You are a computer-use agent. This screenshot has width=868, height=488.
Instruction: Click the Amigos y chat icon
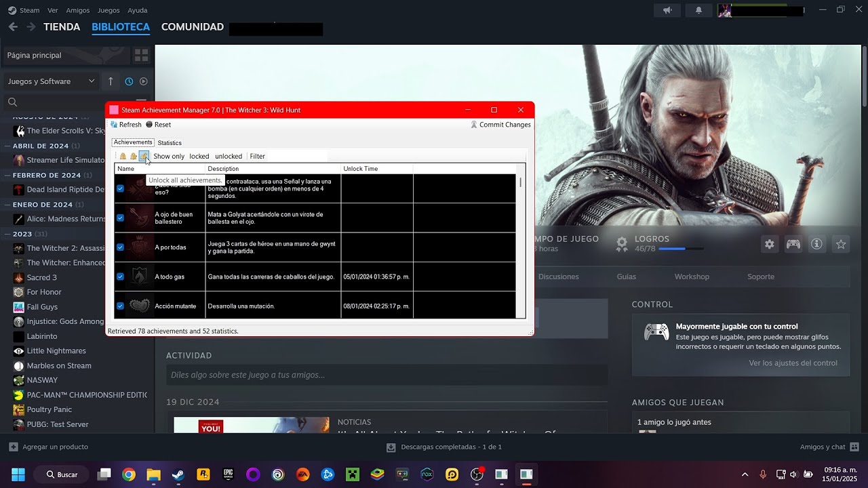click(854, 447)
